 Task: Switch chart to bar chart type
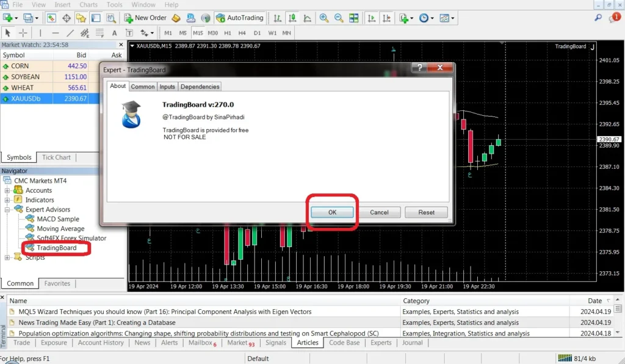click(x=278, y=18)
